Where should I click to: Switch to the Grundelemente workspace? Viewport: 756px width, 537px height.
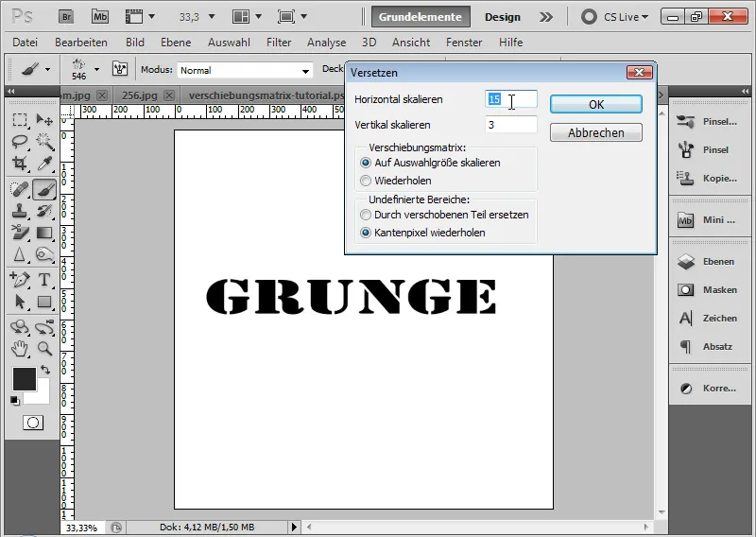(421, 17)
